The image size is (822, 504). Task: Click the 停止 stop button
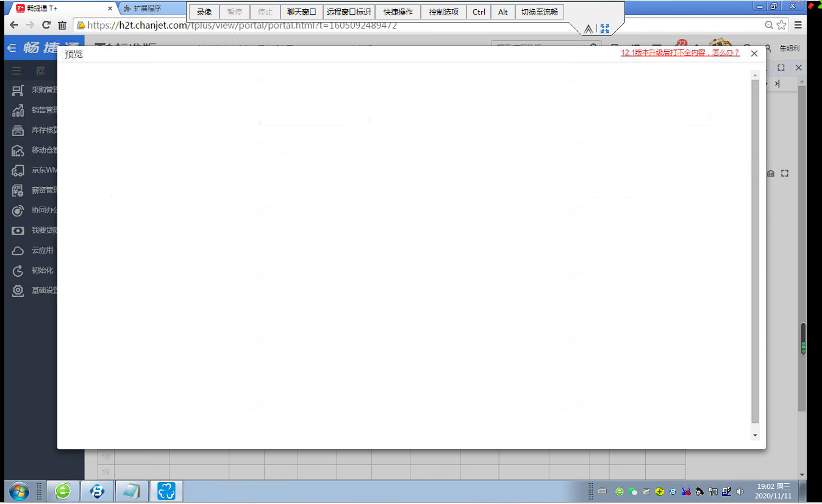click(x=265, y=12)
